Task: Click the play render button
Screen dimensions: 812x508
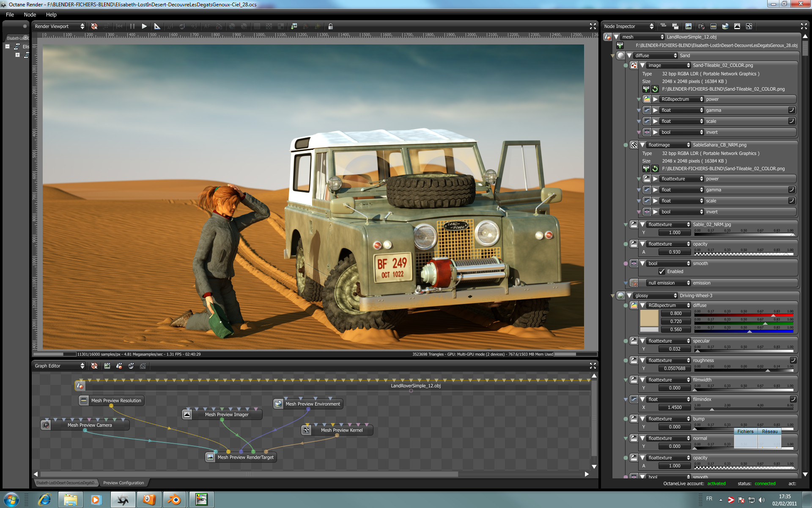Action: click(144, 26)
